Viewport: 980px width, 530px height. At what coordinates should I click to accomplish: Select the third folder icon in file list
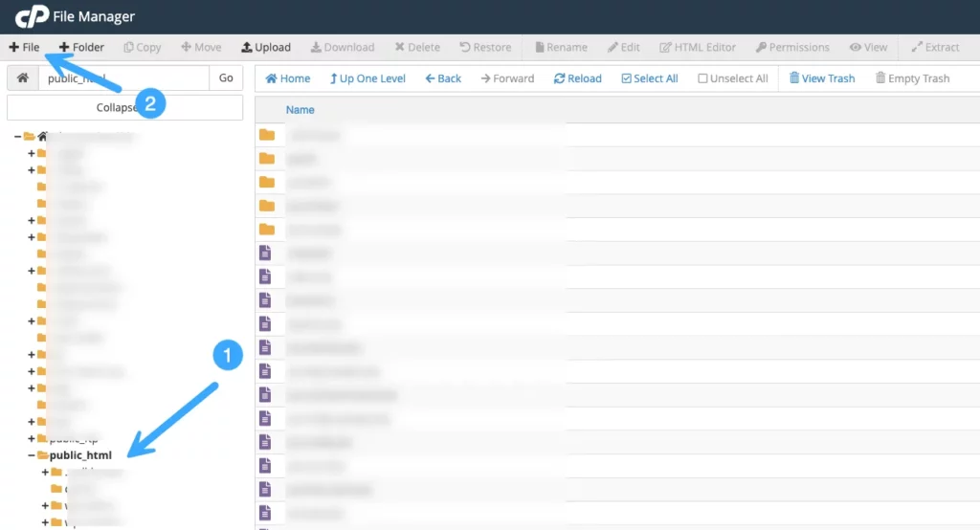267,182
